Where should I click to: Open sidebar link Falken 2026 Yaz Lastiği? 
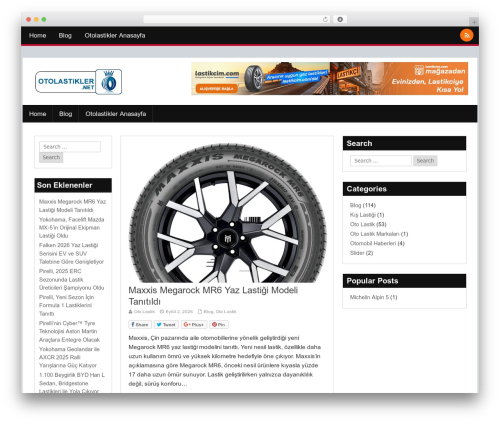pos(71,253)
